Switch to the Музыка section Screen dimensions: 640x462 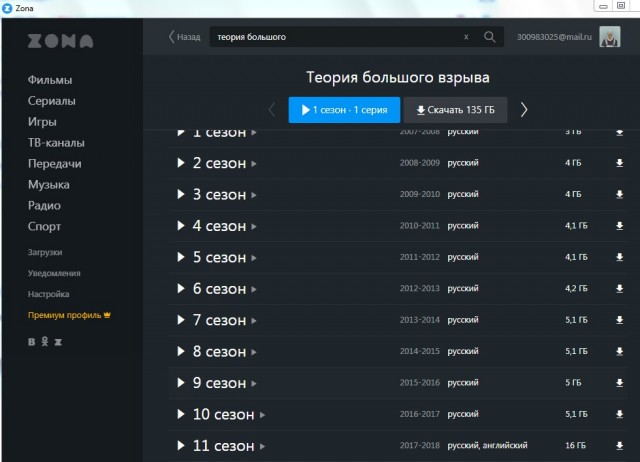(49, 184)
